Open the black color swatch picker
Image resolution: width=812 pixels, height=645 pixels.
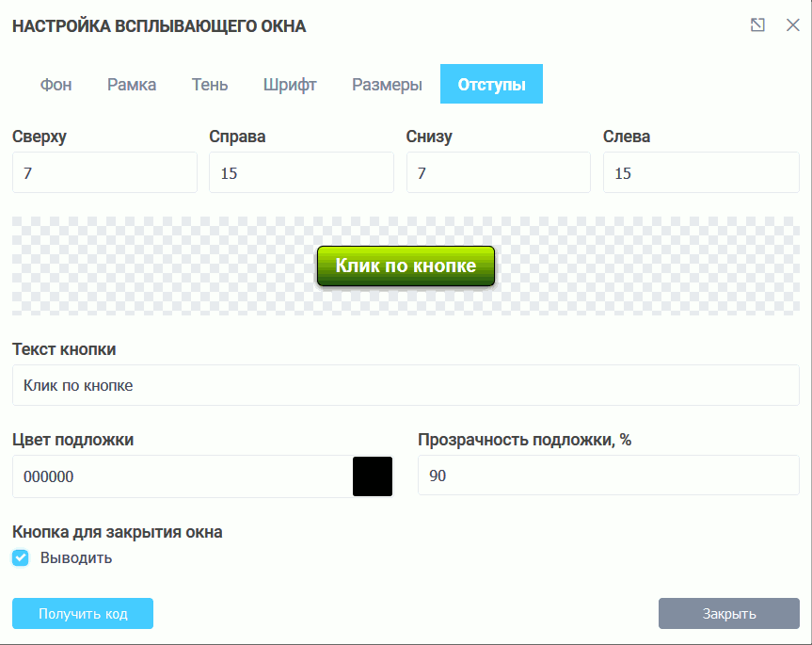[372, 476]
